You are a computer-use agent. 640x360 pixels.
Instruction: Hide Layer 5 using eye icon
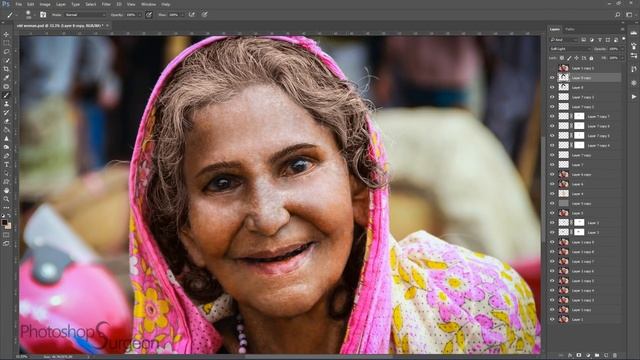[x=552, y=213]
